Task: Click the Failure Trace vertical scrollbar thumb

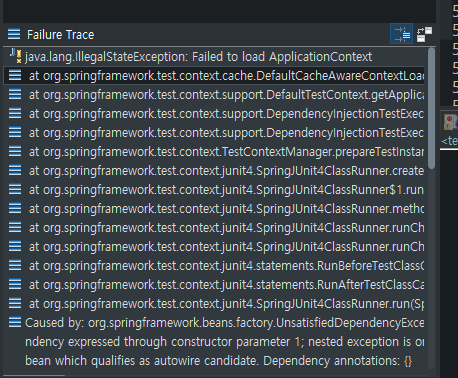Action: coord(431,108)
